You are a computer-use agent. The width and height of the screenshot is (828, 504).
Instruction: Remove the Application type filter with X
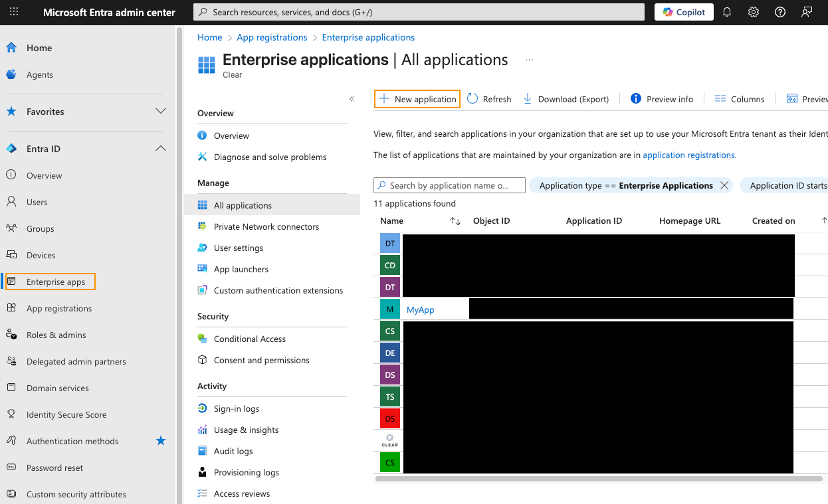coord(724,185)
